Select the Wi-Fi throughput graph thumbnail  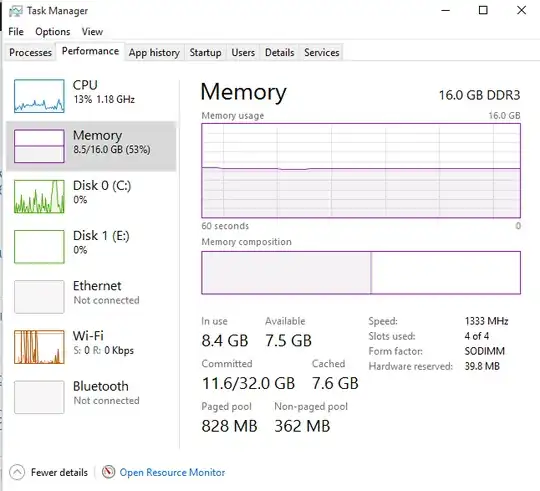pos(39,347)
